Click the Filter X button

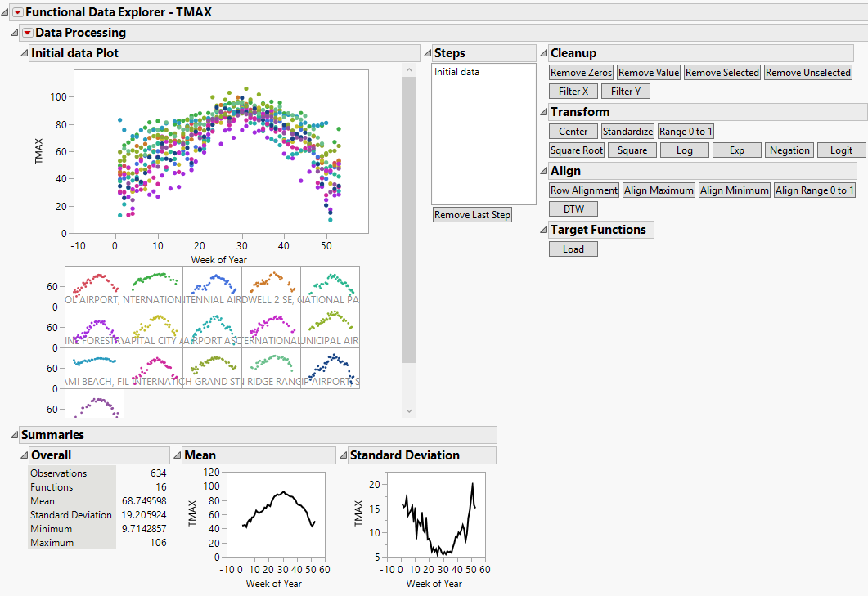click(x=573, y=92)
